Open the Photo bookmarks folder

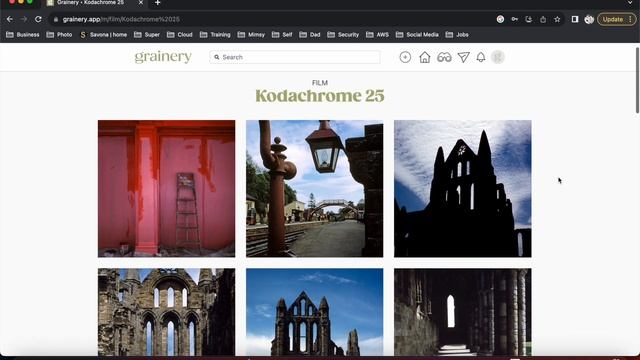(60, 35)
